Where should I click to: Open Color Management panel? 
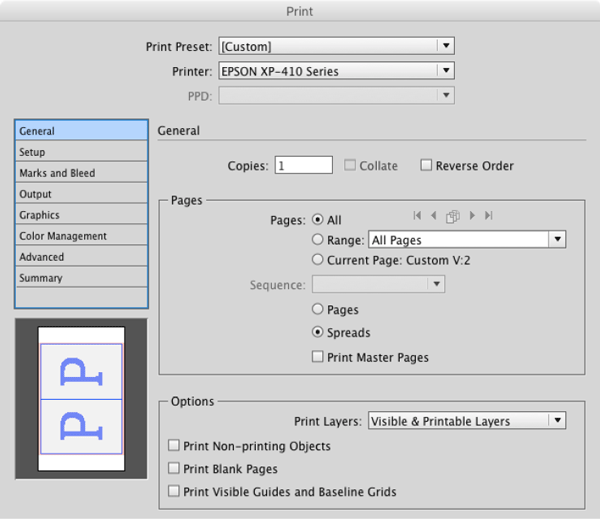[81, 236]
